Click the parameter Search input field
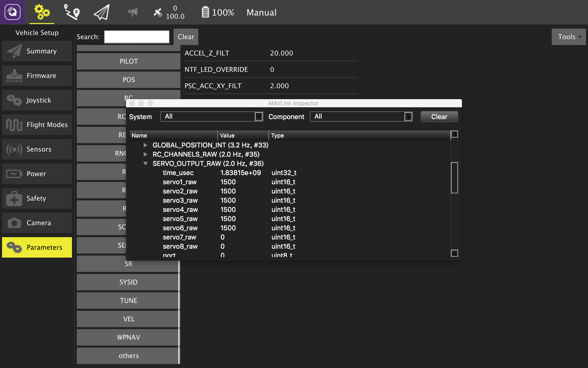 [137, 37]
